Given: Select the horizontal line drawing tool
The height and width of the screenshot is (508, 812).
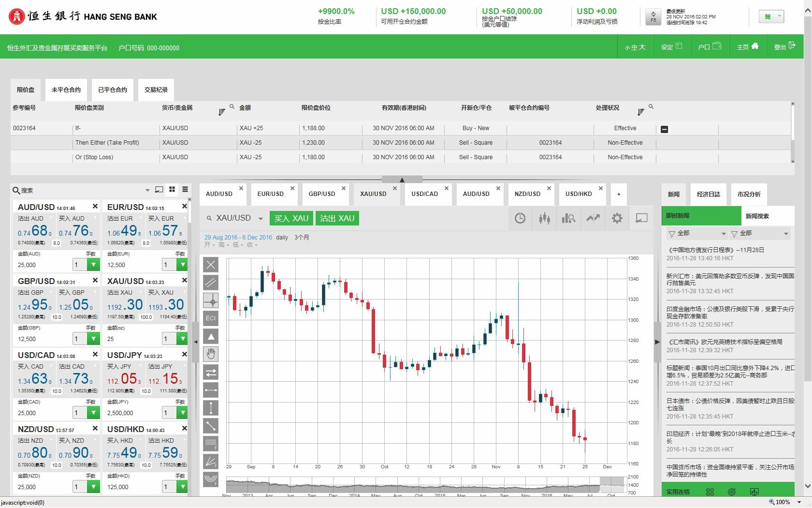Looking at the screenshot, I should pyautogui.click(x=211, y=390).
